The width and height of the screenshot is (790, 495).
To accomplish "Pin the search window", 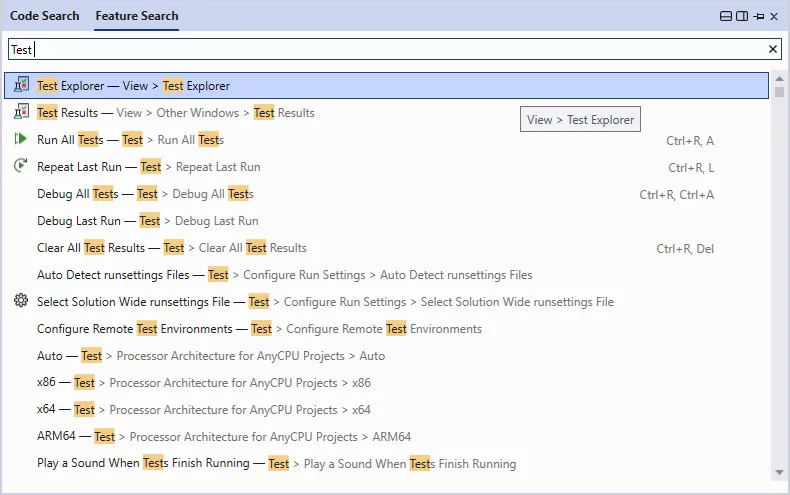I will (x=759, y=17).
